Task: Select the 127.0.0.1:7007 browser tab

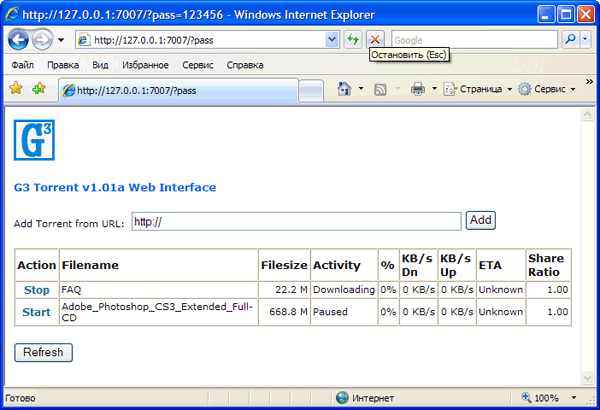Action: [178, 90]
